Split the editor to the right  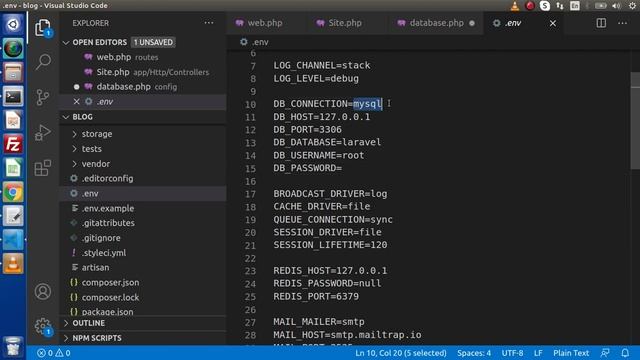(x=601, y=23)
